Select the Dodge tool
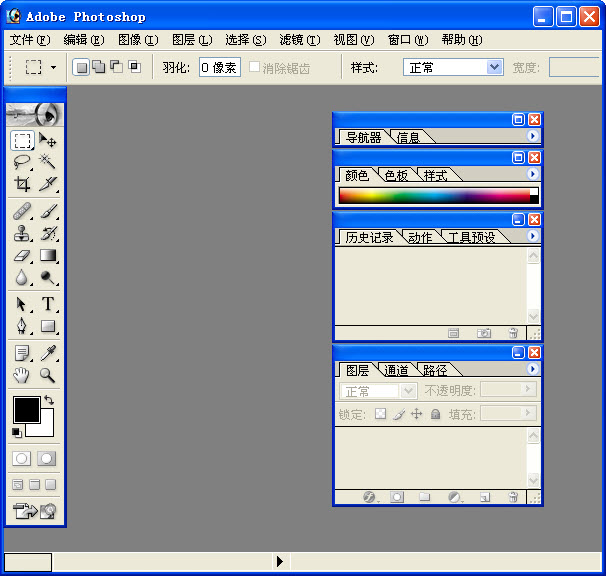 pyautogui.click(x=48, y=277)
